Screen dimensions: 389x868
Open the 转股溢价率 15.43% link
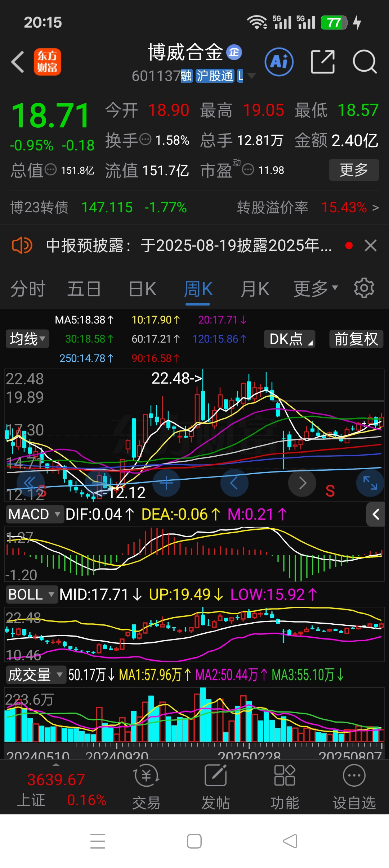point(308,207)
